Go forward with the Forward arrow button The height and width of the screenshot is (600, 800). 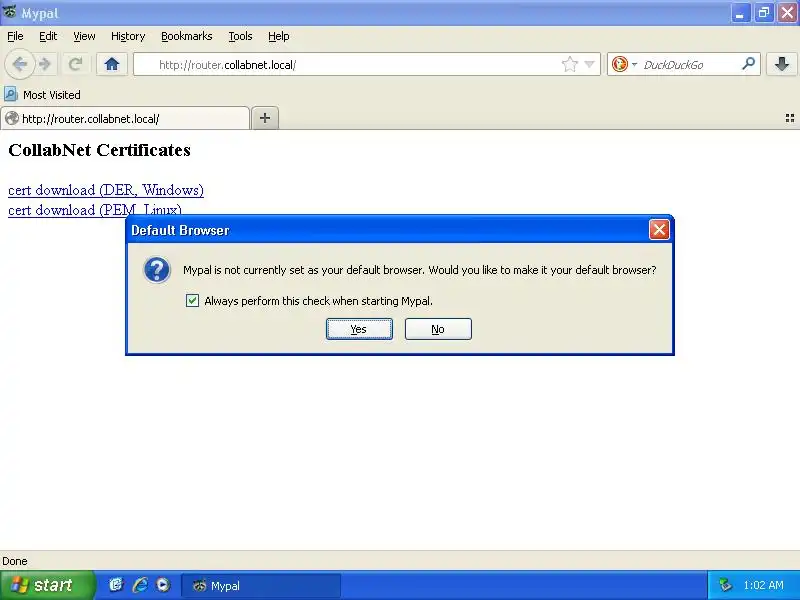(x=45, y=64)
